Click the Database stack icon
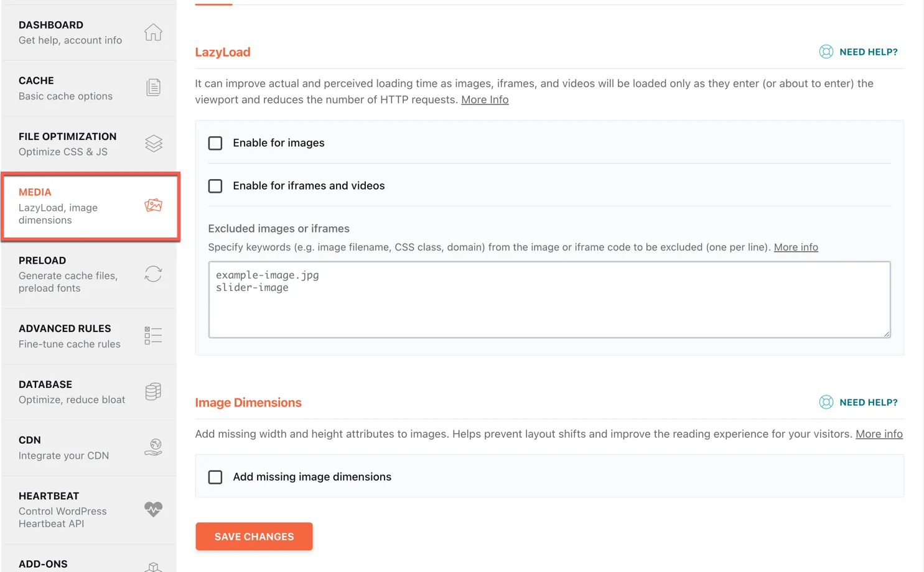The image size is (924, 572). 153,391
